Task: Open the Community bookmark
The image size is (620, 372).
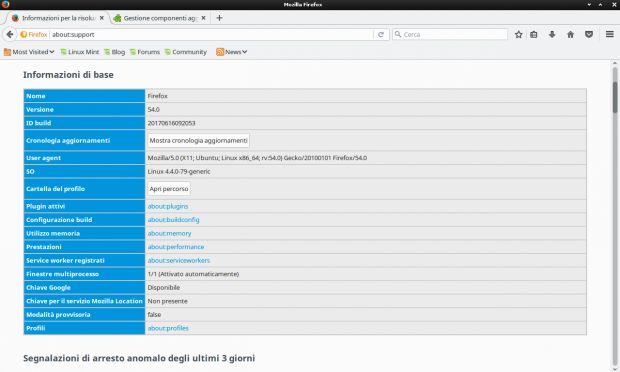Action: pos(185,52)
